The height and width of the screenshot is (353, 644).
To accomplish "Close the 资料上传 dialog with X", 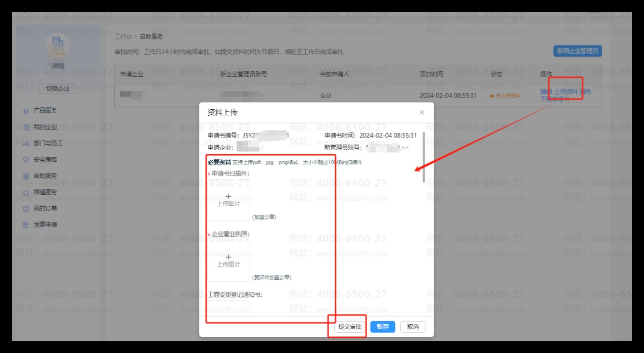I will tap(422, 112).
